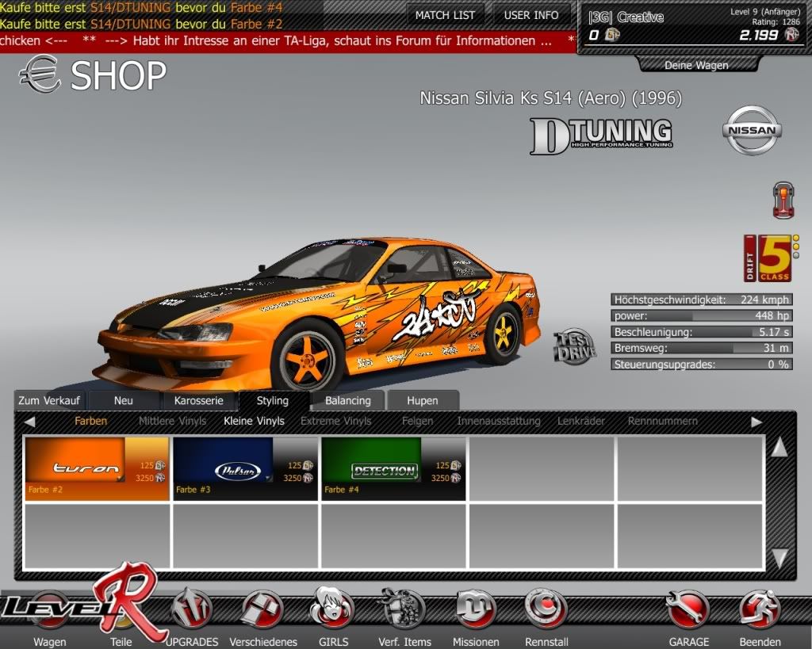This screenshot has height=649, width=812.
Task: Open the USER INFO button
Action: coord(530,15)
